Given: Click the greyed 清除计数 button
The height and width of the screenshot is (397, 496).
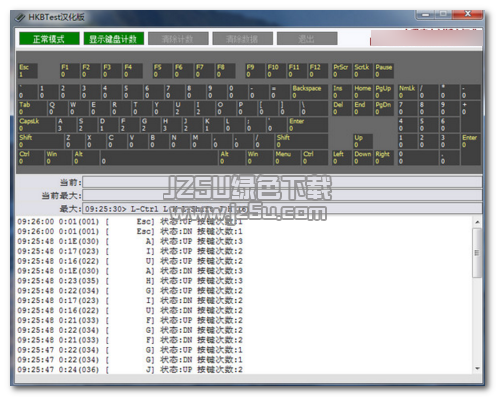Looking at the screenshot, I should (178, 39).
